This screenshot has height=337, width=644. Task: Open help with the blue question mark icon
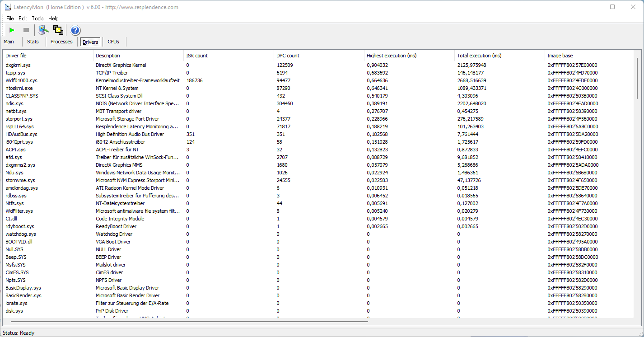(x=75, y=30)
